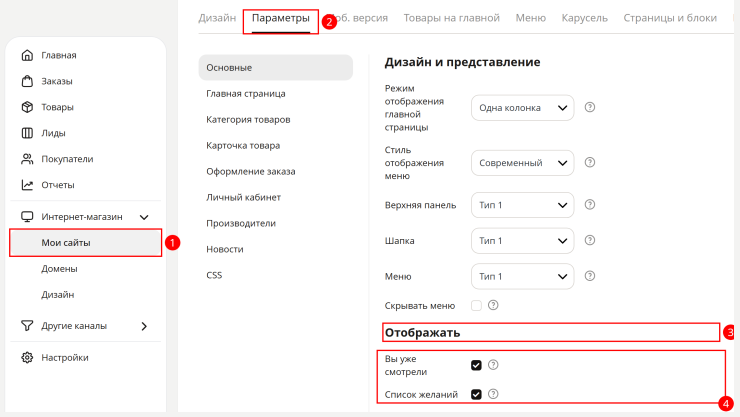
Task: Open help icon beside Меню dropdown
Action: pyautogui.click(x=589, y=276)
